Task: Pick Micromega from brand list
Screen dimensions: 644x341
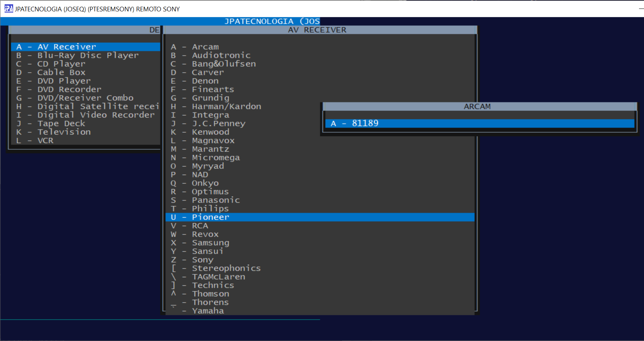Action: (320, 158)
